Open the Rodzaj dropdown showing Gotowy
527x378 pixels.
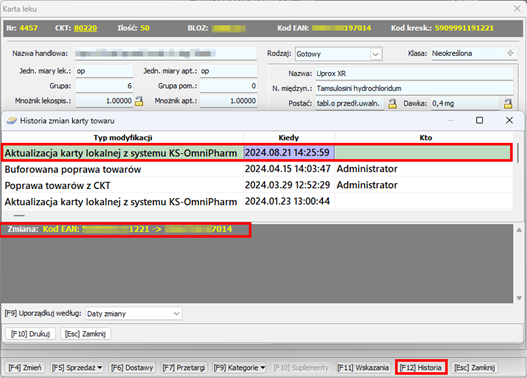click(375, 54)
